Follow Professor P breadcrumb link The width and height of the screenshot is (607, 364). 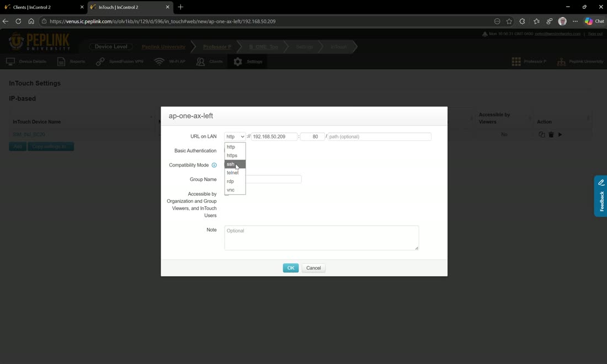[x=217, y=47]
